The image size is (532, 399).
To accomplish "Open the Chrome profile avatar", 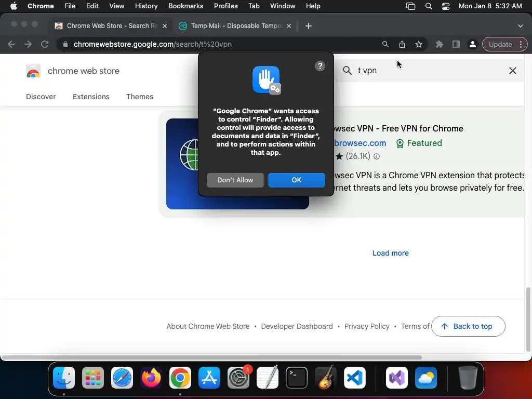I will tap(473, 44).
